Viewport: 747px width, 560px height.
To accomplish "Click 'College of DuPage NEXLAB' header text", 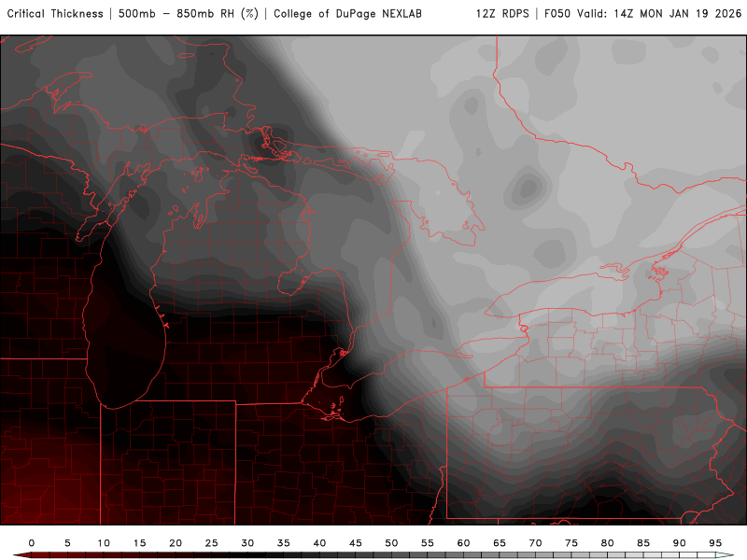I will coord(347,14).
